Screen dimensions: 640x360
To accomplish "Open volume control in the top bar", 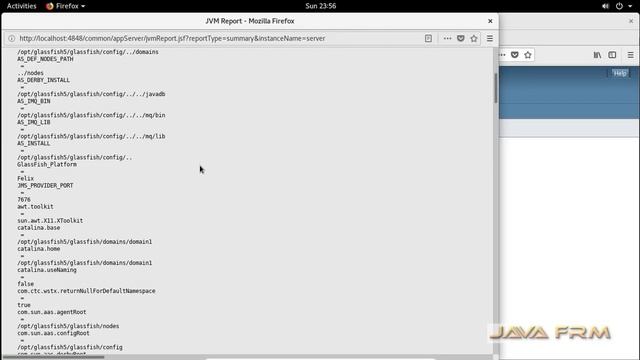I will 605,6.
